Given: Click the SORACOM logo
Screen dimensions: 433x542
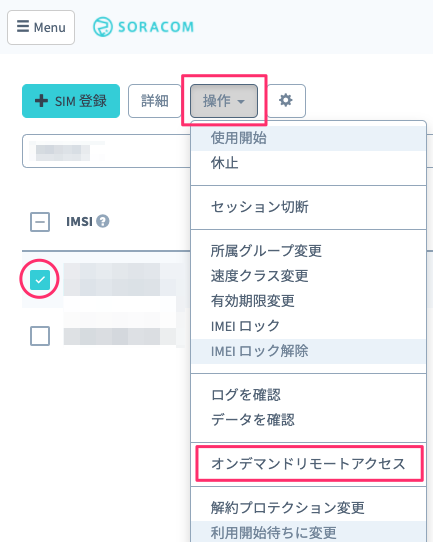Looking at the screenshot, I should 143,27.
